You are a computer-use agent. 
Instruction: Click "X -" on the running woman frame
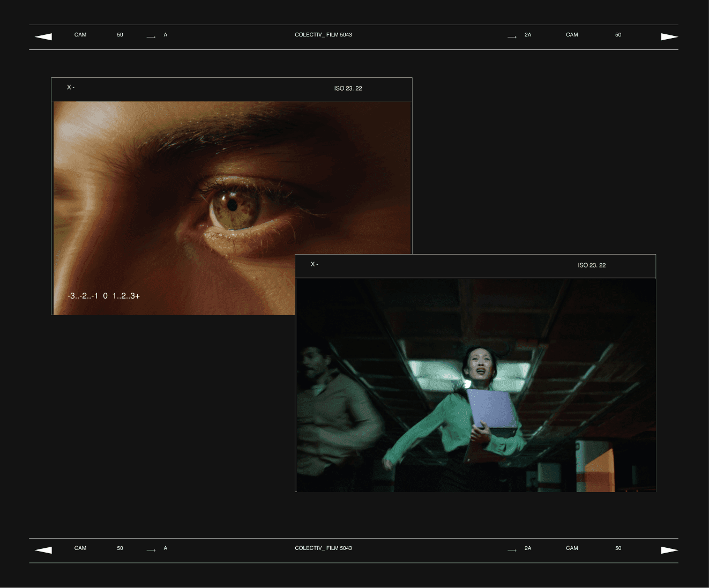(x=315, y=264)
